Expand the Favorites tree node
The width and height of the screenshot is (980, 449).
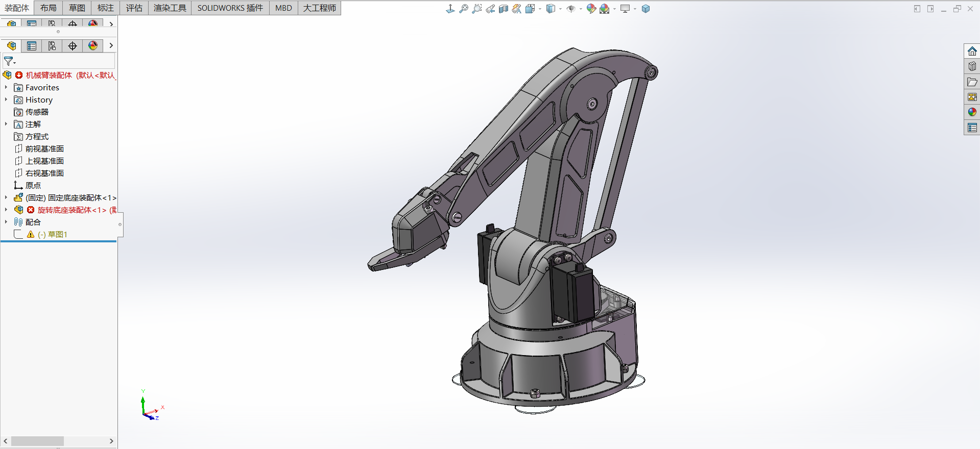6,88
